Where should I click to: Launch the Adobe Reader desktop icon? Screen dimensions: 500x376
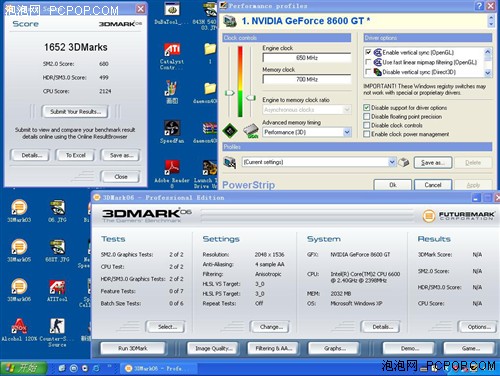coord(172,173)
